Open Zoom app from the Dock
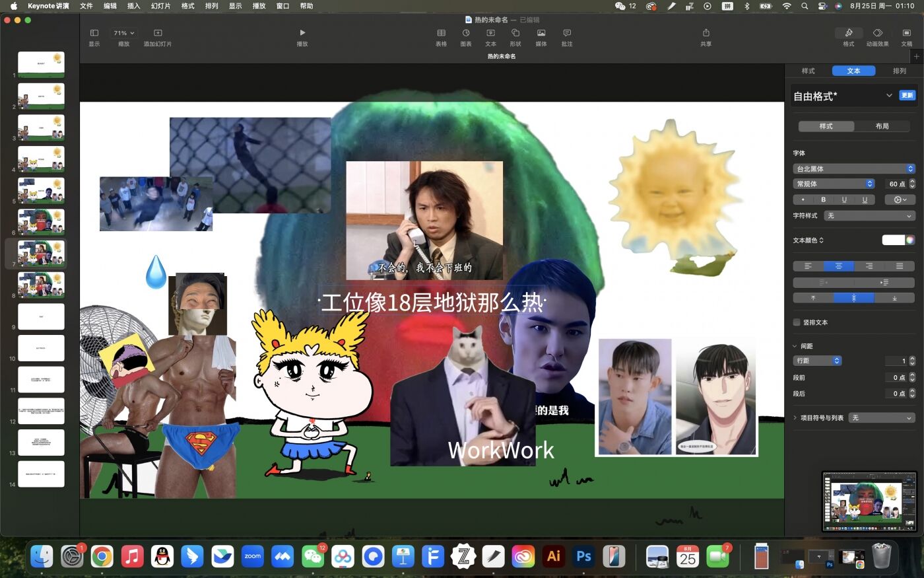 [x=252, y=556]
